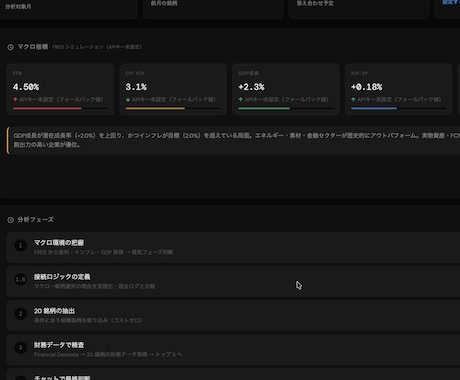Click the clock icon beside 分析フェーズ
The height and width of the screenshot is (380, 460).
coord(11,220)
